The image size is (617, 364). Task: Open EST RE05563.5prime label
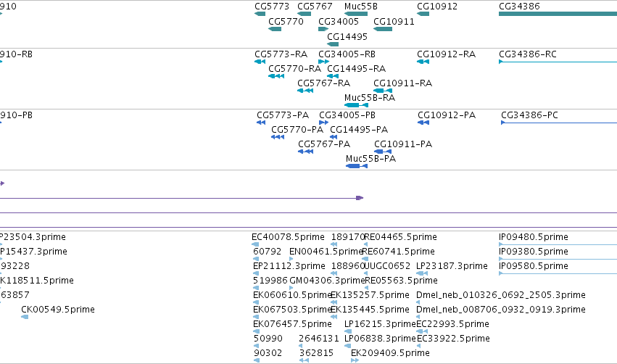(x=402, y=281)
